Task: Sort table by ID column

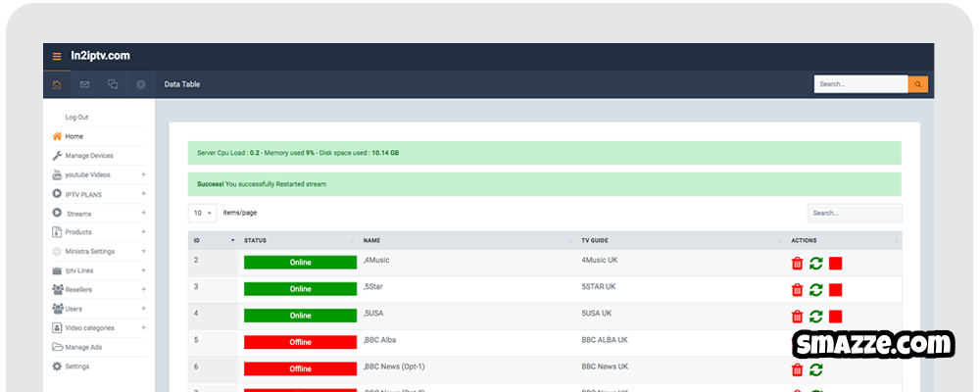Action: coord(213,241)
